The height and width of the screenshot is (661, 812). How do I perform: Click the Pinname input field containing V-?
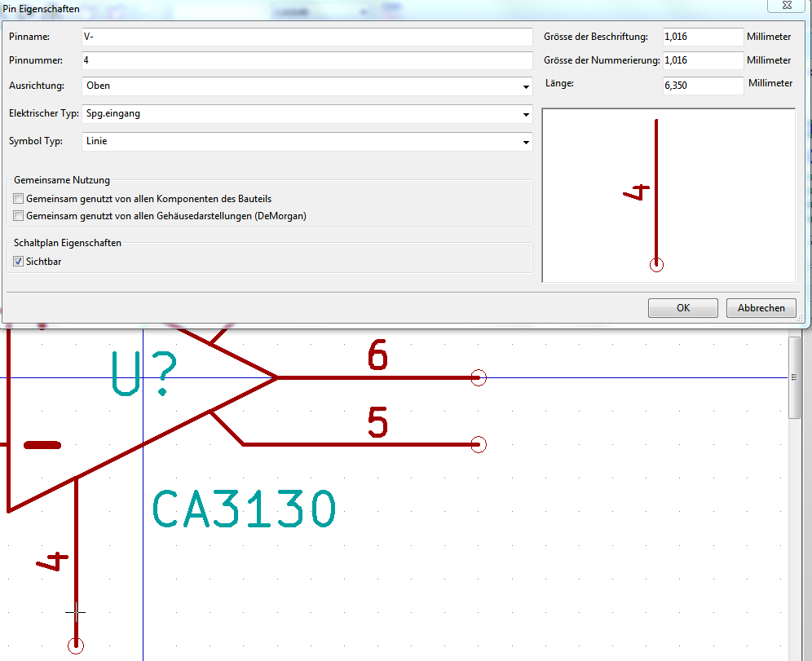pos(307,37)
